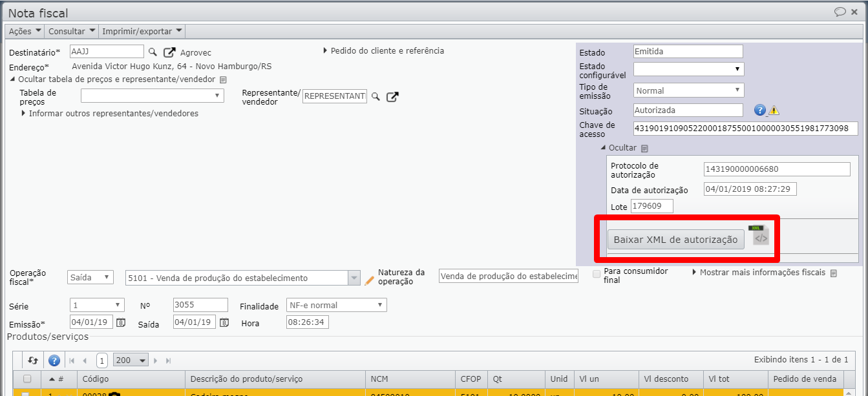The height and width of the screenshot is (396, 868).
Task: Click the blue help icon in products grid toolbar
Action: [54, 360]
